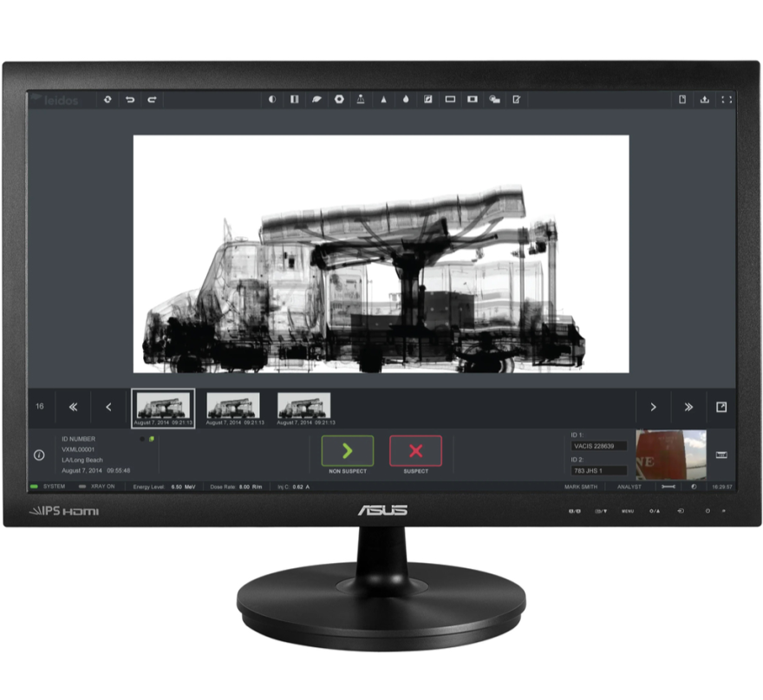The height and width of the screenshot is (700, 763).
Task: Select the third scan thumbnail
Action: click(303, 406)
